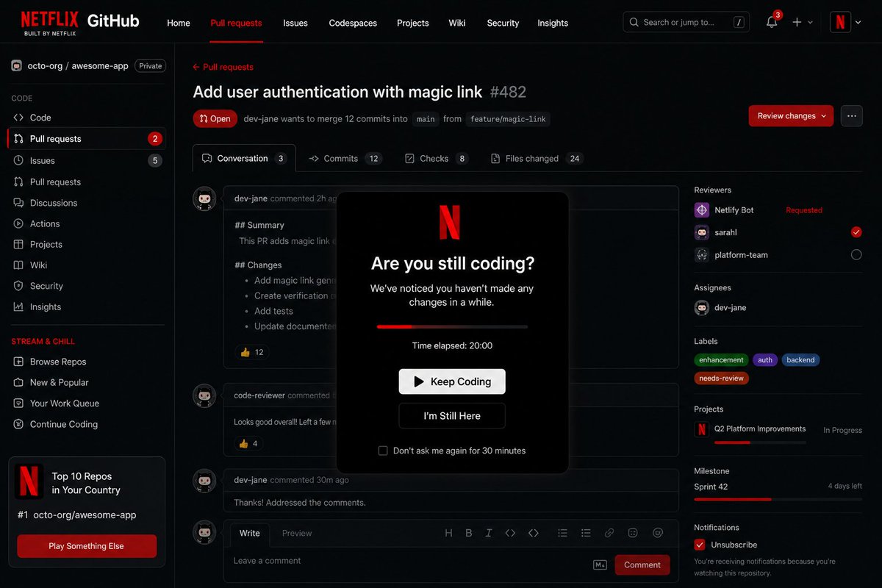Click the Private repository badge
This screenshot has width=882, height=588.
tap(151, 65)
